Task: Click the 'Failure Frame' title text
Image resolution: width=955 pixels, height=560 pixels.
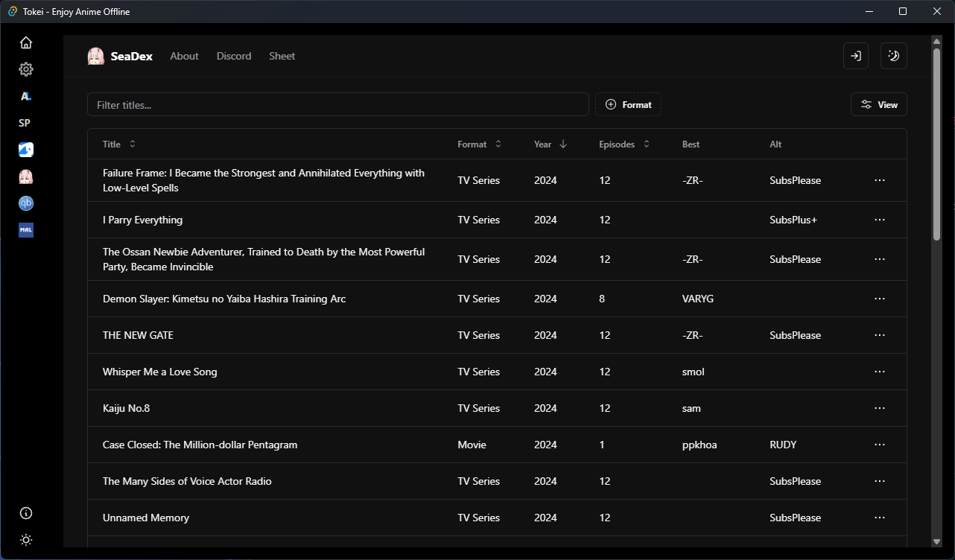Action: click(x=264, y=180)
